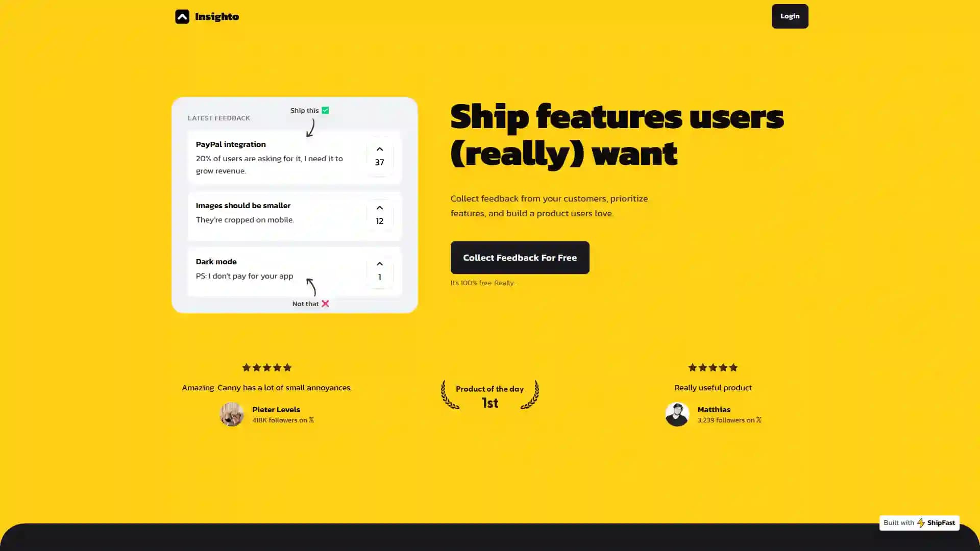Image resolution: width=980 pixels, height=551 pixels.
Task: Click the Insighto logo icon
Action: click(181, 16)
